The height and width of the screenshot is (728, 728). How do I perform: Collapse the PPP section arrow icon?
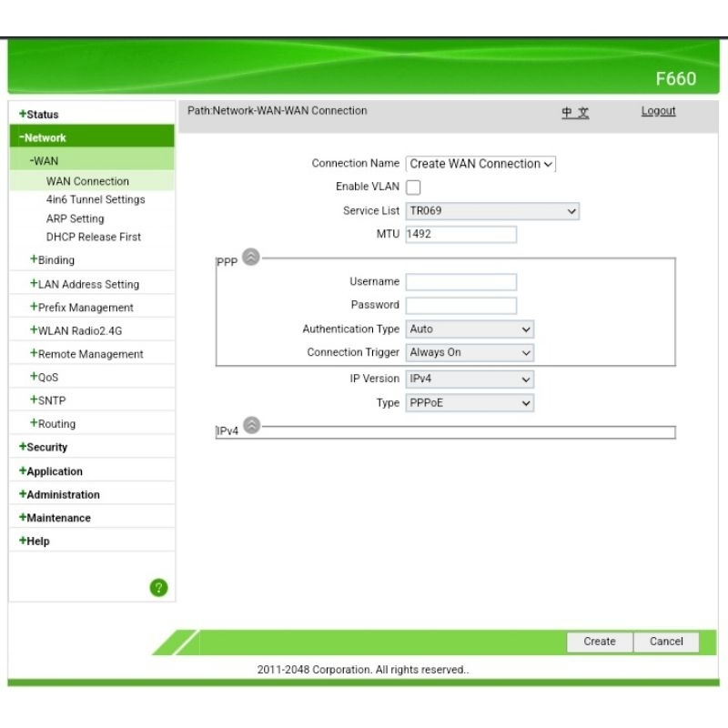(252, 258)
